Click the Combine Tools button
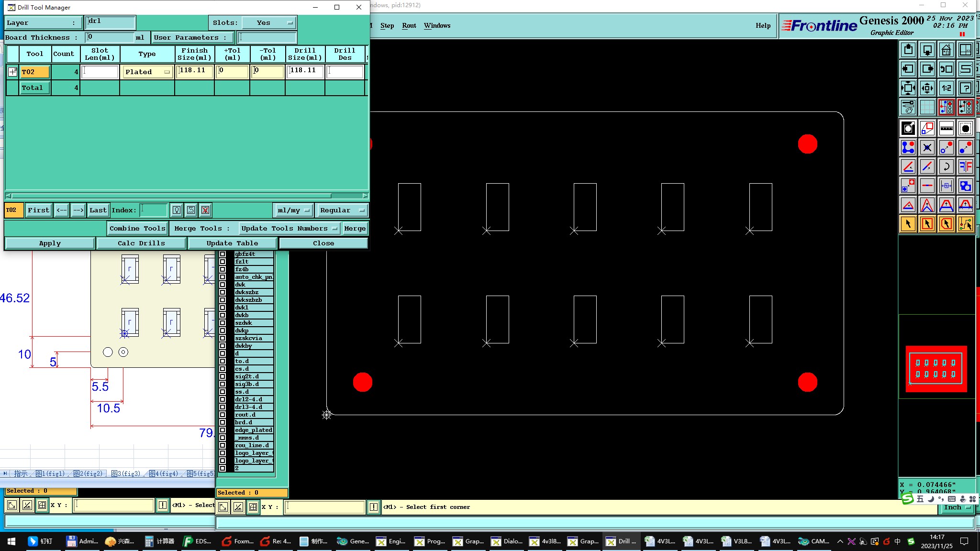Screen dimensions: 980x551 (137, 228)
